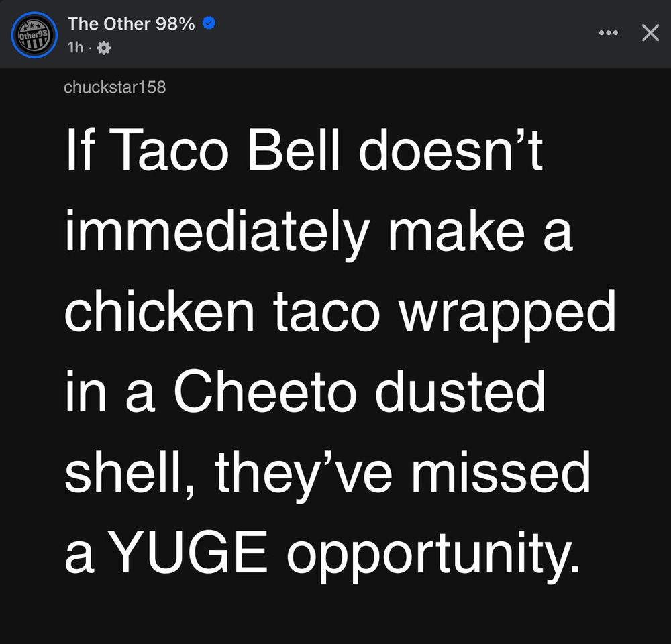The image size is (671, 644).
Task: Click the word 'Cheeto' in the image
Action: 265,391
